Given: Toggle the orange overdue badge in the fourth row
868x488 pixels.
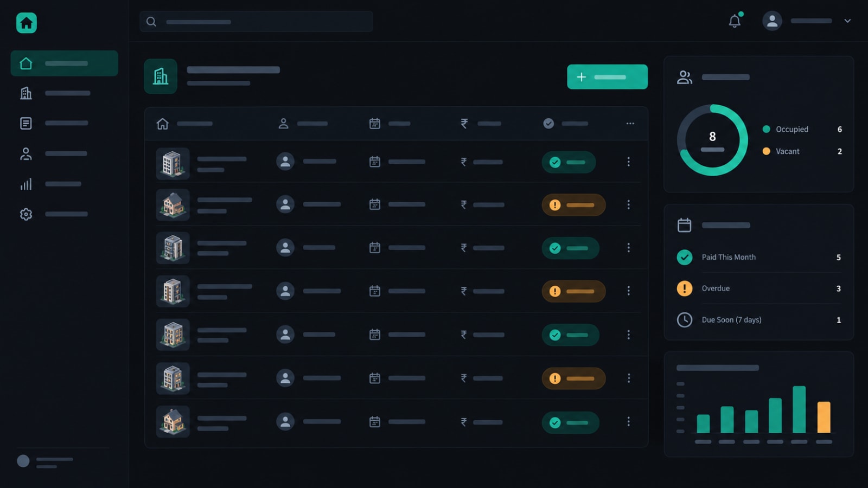Looking at the screenshot, I should click(x=573, y=291).
